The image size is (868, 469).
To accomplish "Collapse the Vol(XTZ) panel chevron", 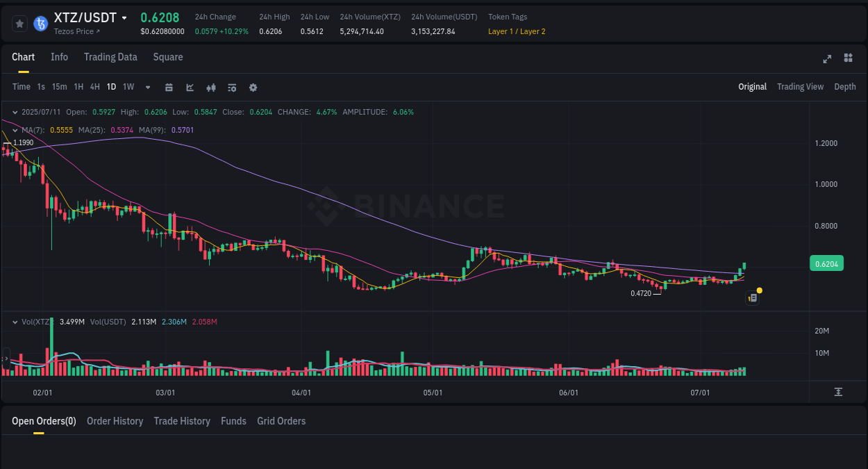I will pos(15,321).
